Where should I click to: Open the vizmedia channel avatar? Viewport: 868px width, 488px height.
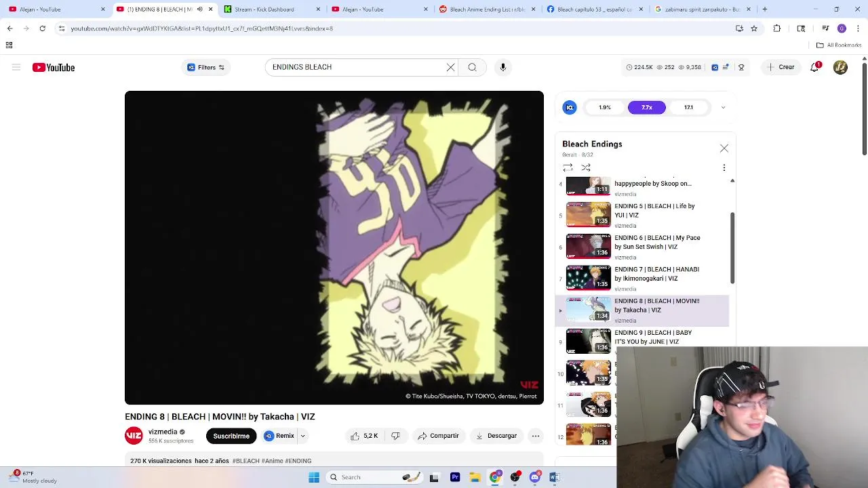(134, 436)
